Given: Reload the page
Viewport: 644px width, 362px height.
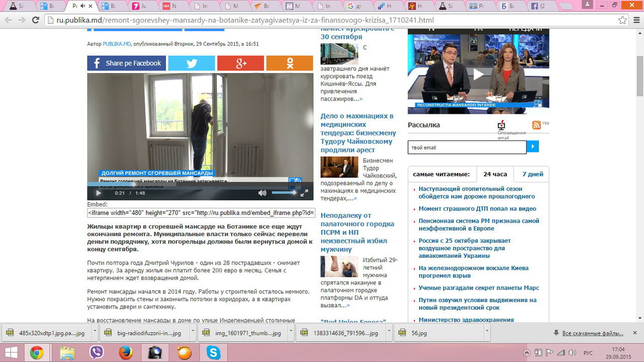Looking at the screenshot, I should (x=36, y=20).
